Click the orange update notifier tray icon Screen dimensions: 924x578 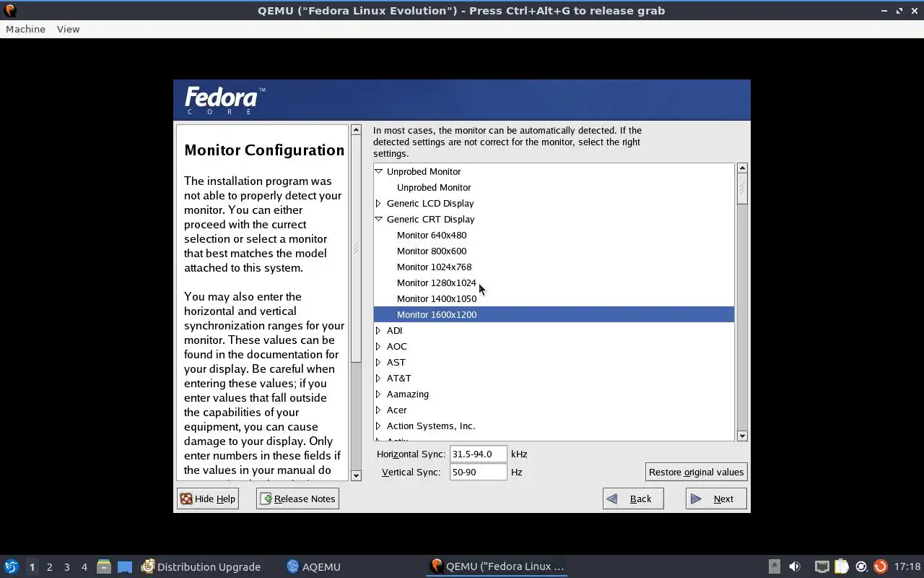880,566
